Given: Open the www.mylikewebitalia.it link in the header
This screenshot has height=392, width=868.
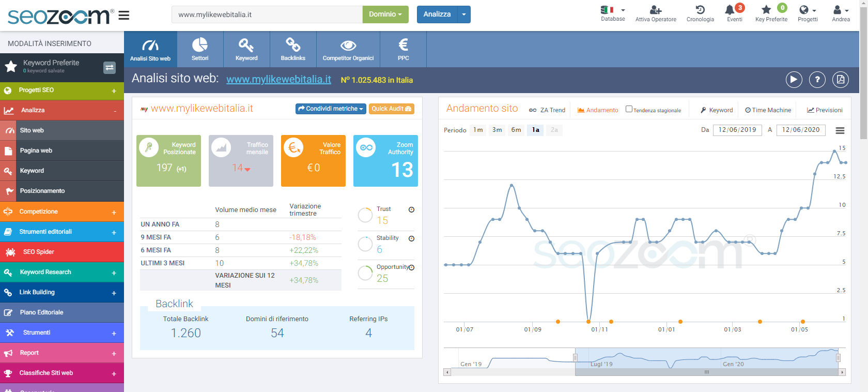Looking at the screenshot, I should [279, 79].
